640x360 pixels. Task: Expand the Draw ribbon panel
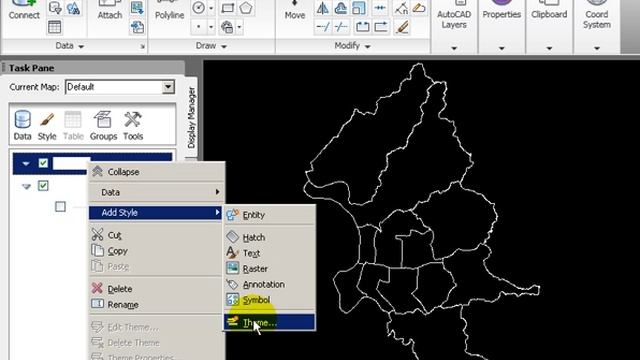point(211,46)
